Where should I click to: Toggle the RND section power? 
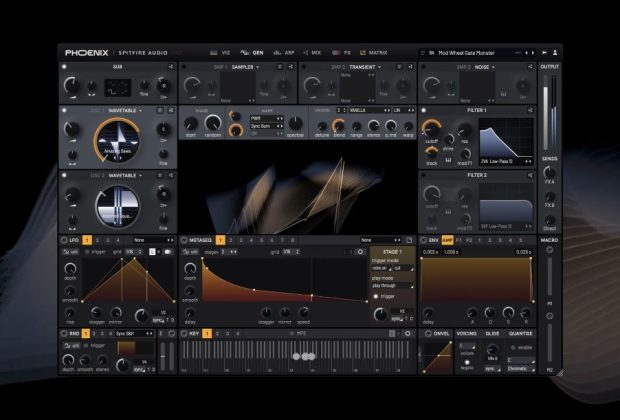64,334
